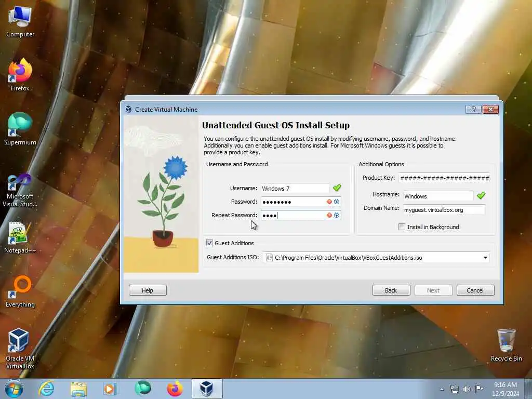Go Back to the previous wizard page

(x=391, y=290)
